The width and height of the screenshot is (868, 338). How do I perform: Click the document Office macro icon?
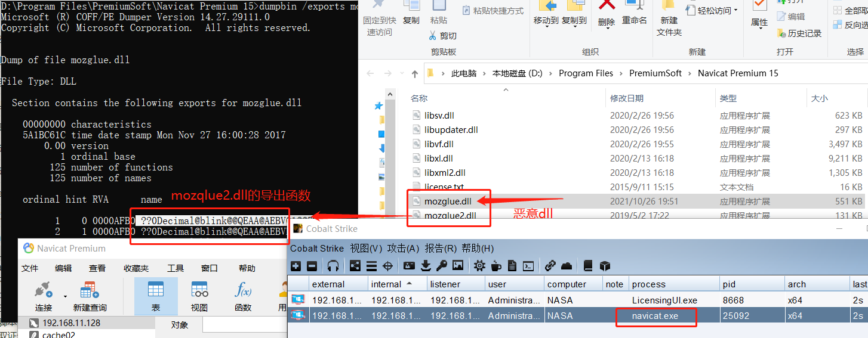point(512,266)
